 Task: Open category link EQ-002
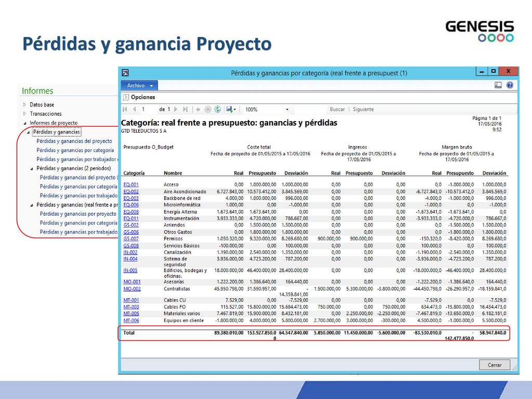coord(131,191)
